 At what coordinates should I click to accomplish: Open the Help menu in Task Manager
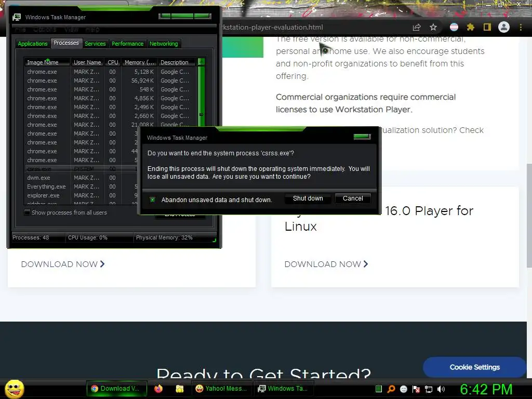pos(92,30)
